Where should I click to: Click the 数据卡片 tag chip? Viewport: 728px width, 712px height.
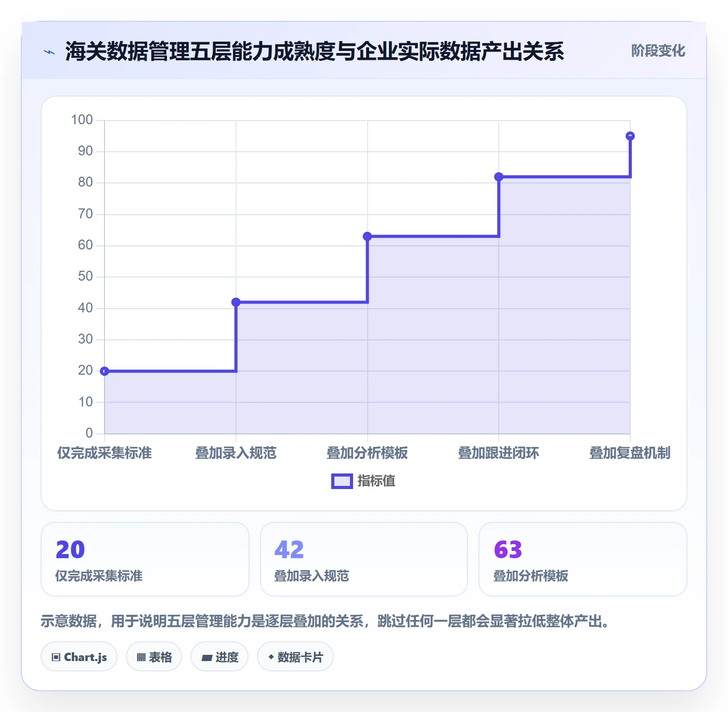click(295, 657)
